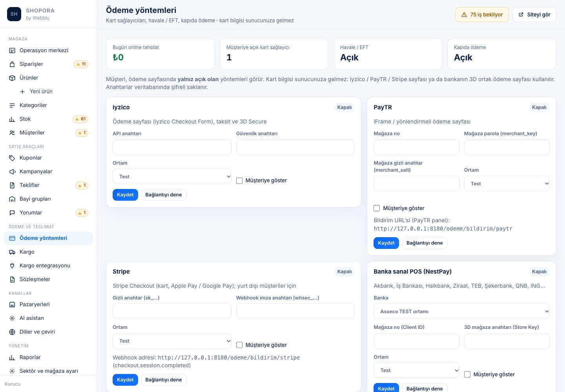
Task: Click the Kargo entegrasyonu plug icon
Action: click(x=12, y=266)
